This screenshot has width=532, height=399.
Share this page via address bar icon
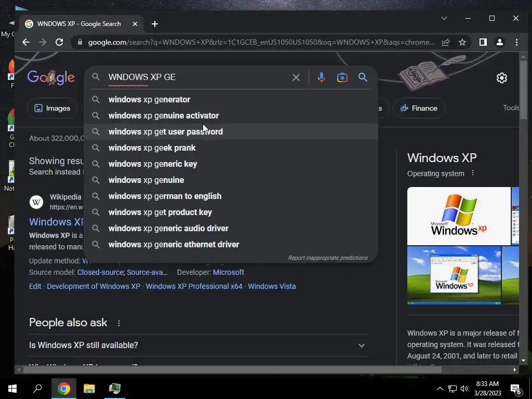tap(446, 42)
